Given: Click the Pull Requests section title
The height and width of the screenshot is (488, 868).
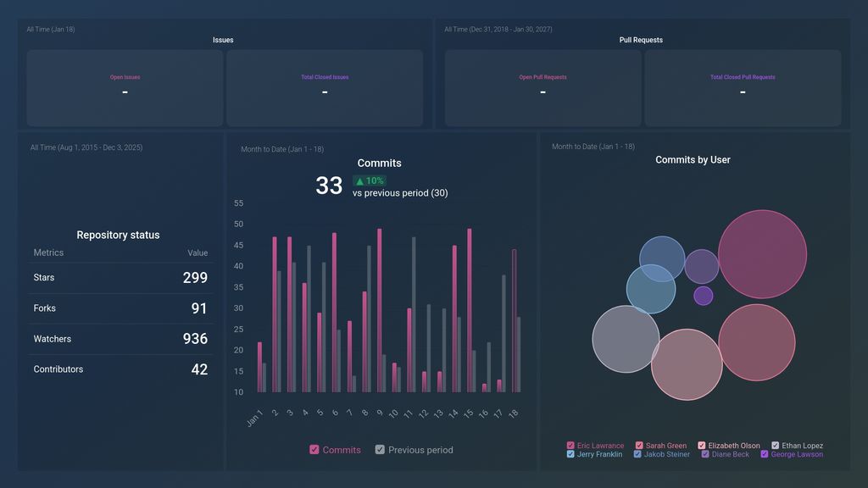Looking at the screenshot, I should (x=641, y=40).
